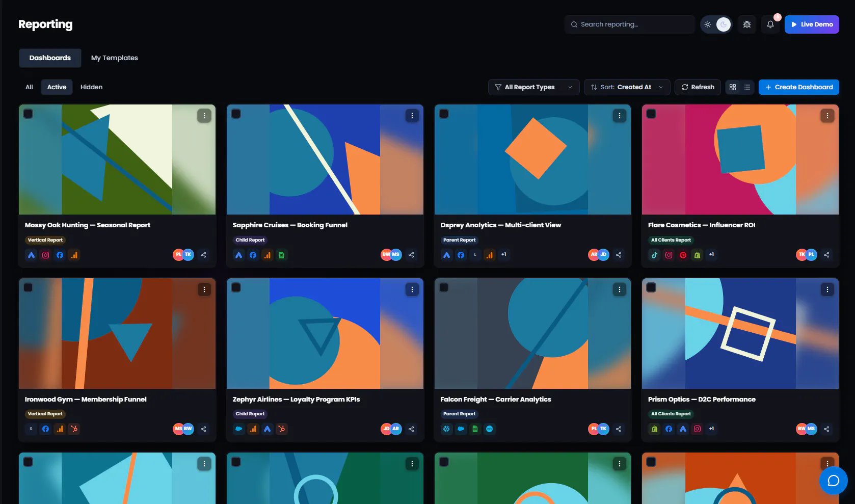855x504 pixels.
Task: Click Snowflake icon on Falcon Freight card
Action: click(x=447, y=429)
